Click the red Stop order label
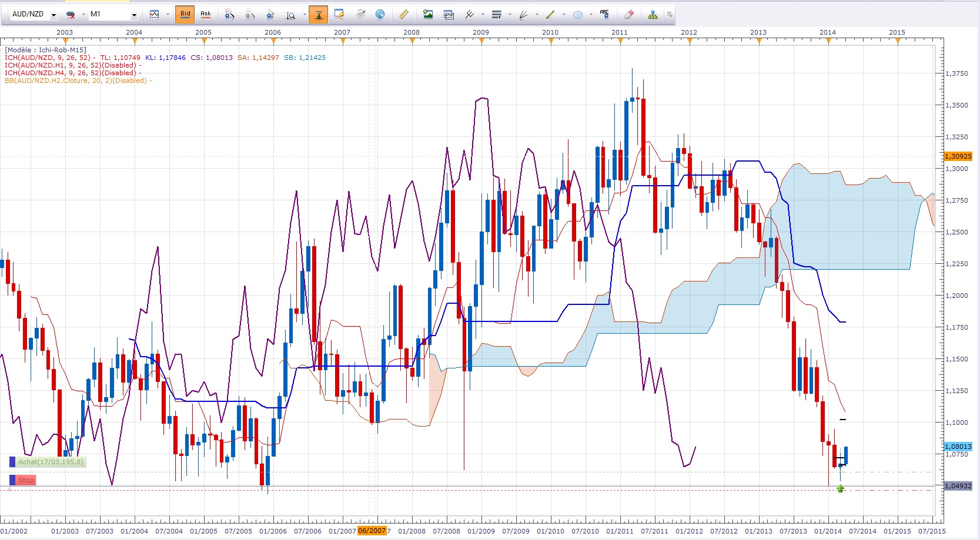The image size is (980, 540). point(25,480)
